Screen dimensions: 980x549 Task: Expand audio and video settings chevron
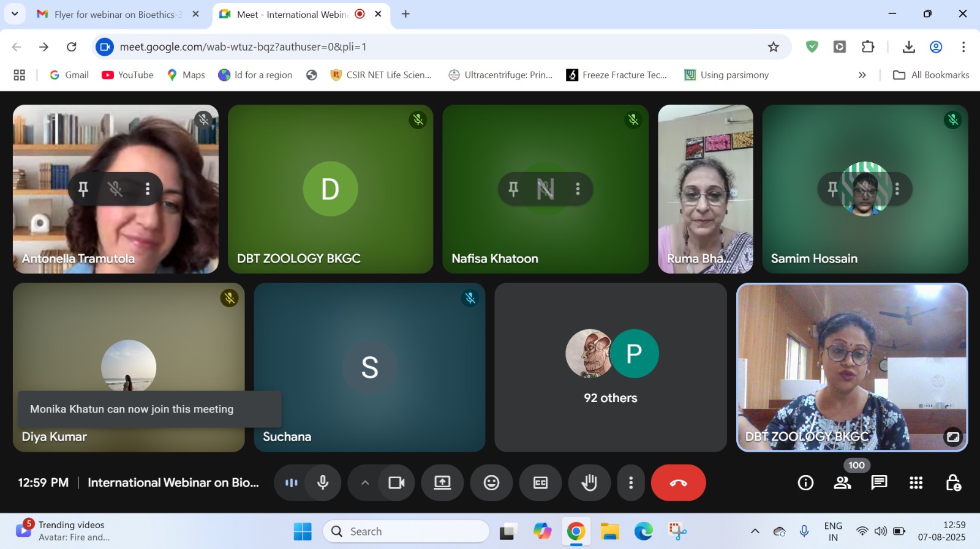click(365, 483)
